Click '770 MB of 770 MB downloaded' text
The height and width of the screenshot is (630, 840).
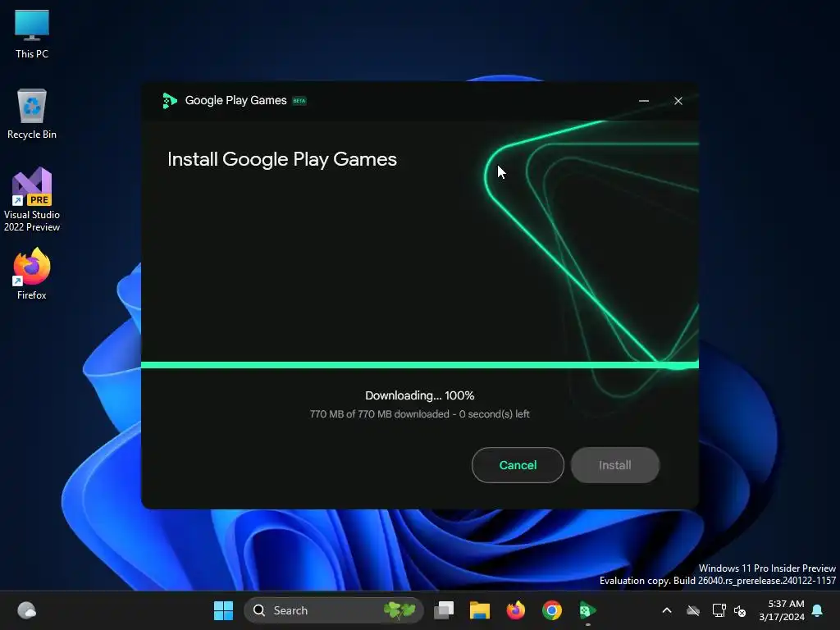(x=379, y=414)
